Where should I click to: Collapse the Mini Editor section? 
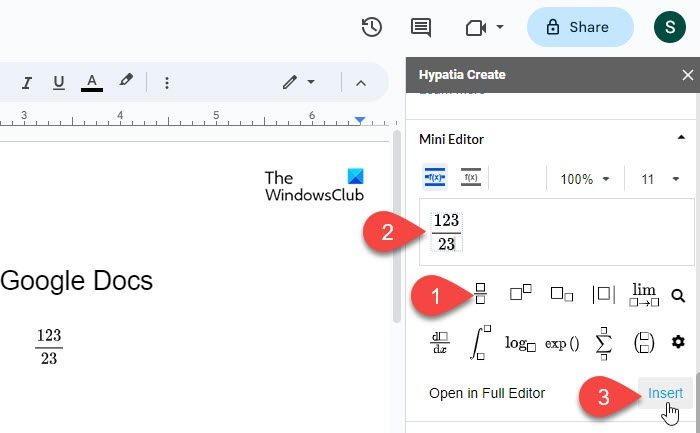coord(681,137)
